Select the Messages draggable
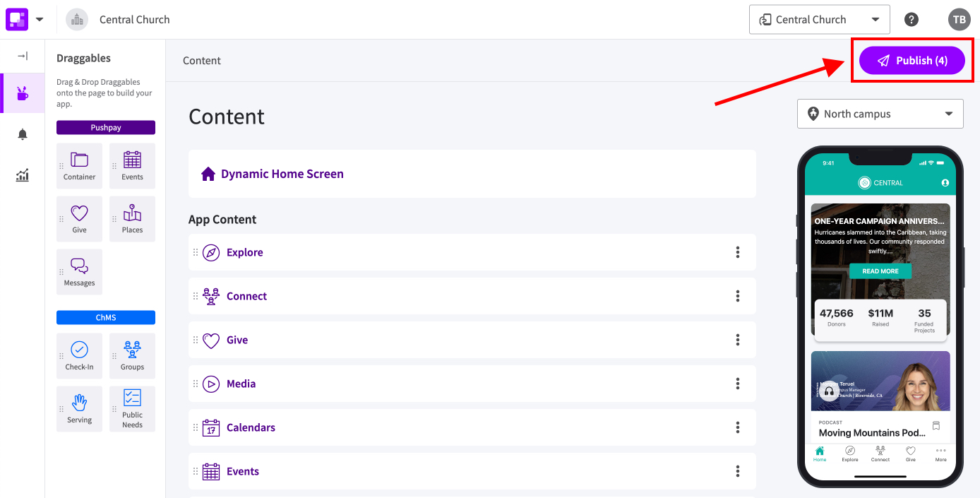The image size is (980, 498). (x=79, y=272)
